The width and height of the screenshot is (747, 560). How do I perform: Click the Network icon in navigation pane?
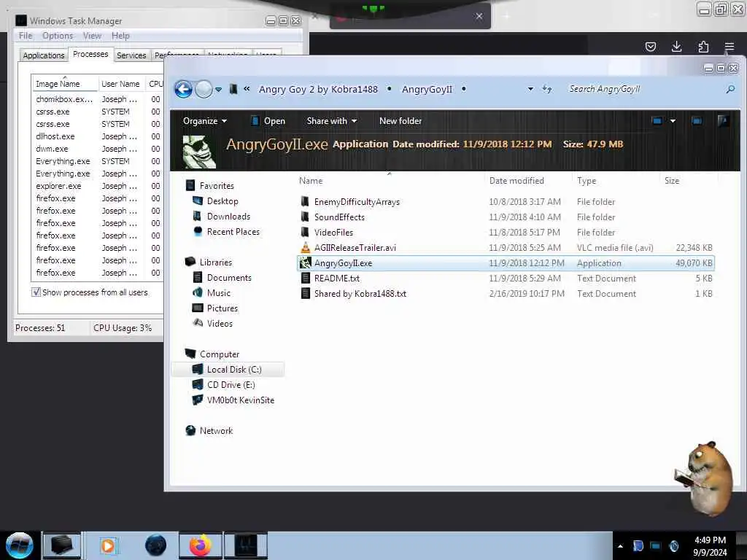(190, 430)
